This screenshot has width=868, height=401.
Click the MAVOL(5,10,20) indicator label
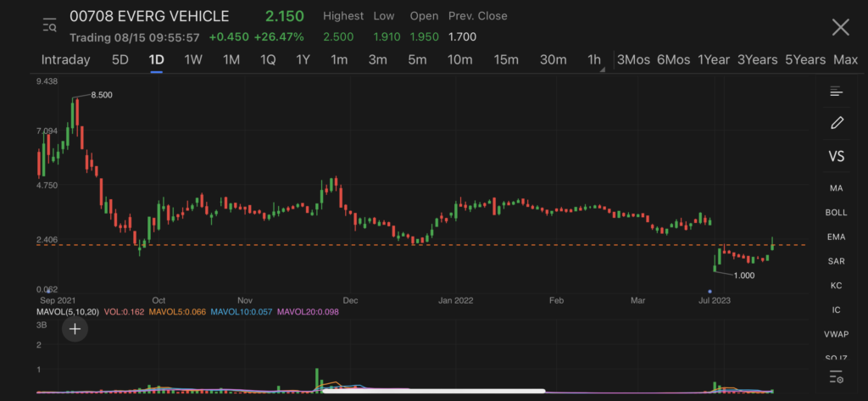click(x=68, y=312)
